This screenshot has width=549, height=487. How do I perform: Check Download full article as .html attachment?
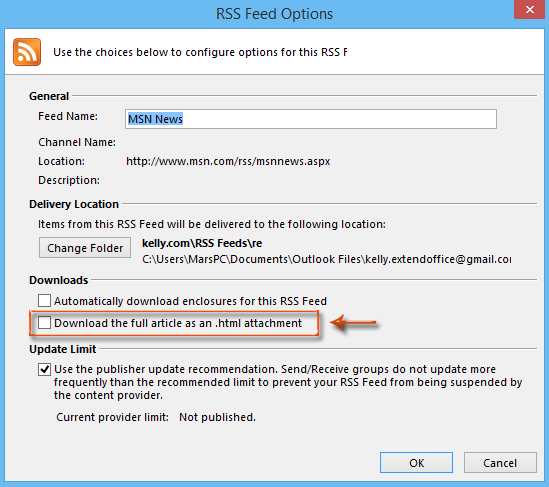[44, 322]
